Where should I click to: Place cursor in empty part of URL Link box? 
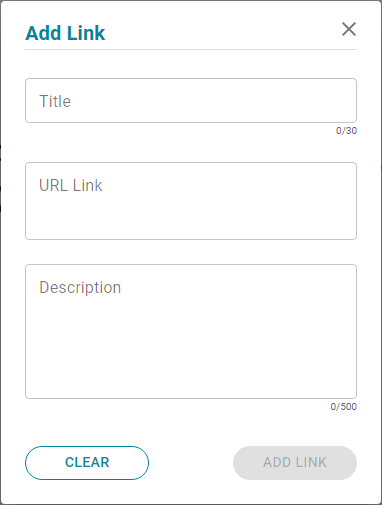(x=191, y=217)
